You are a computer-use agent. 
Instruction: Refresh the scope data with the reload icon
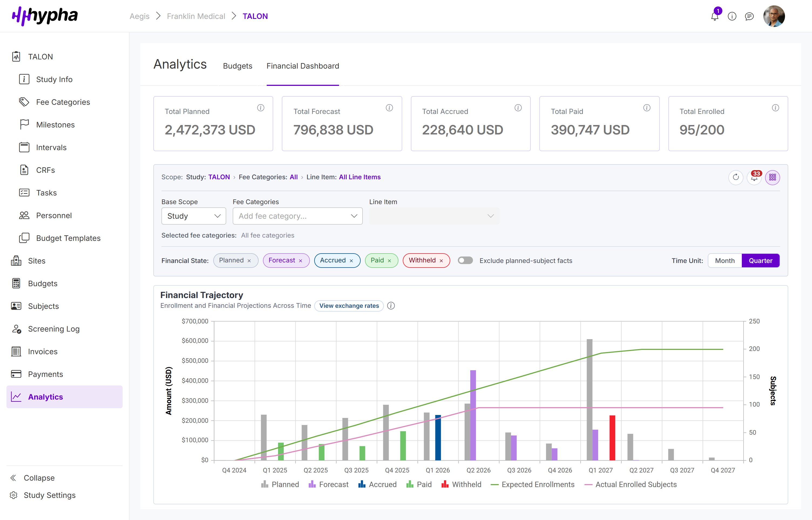click(736, 177)
